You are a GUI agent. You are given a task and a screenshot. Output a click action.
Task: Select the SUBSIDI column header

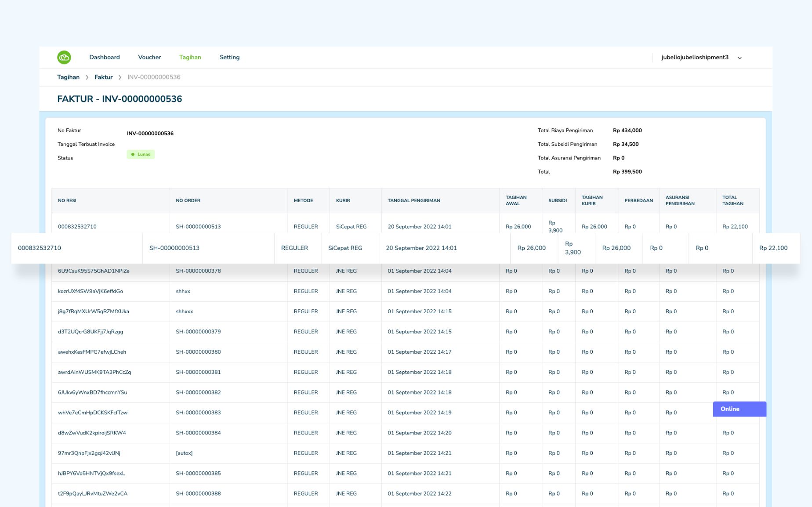(x=558, y=200)
